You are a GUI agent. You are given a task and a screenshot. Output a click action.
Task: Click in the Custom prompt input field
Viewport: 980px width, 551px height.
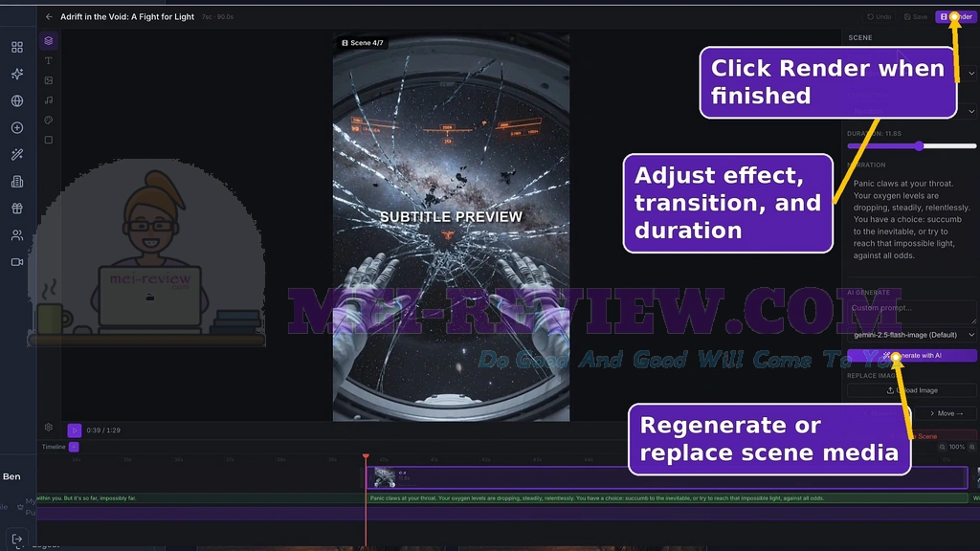[x=911, y=311]
